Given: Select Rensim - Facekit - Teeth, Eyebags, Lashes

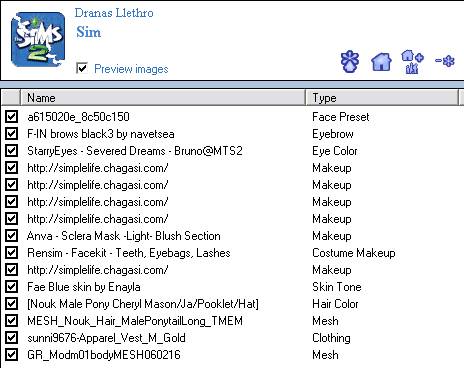Looking at the screenshot, I should [x=129, y=253].
